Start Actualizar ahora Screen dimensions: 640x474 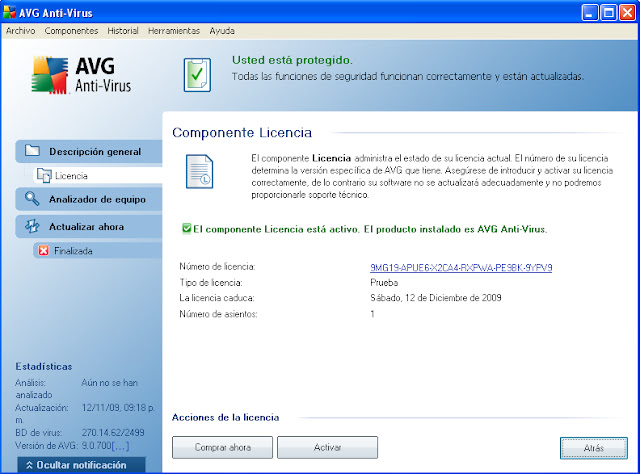coord(89,227)
